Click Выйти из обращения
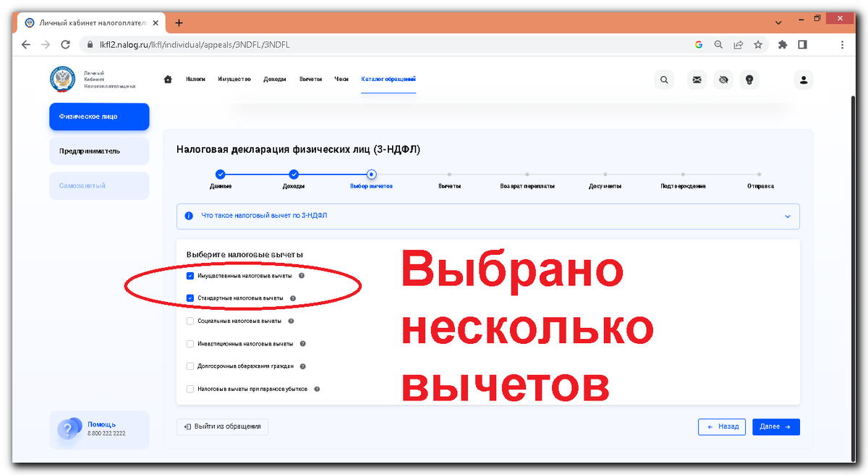 (222, 426)
